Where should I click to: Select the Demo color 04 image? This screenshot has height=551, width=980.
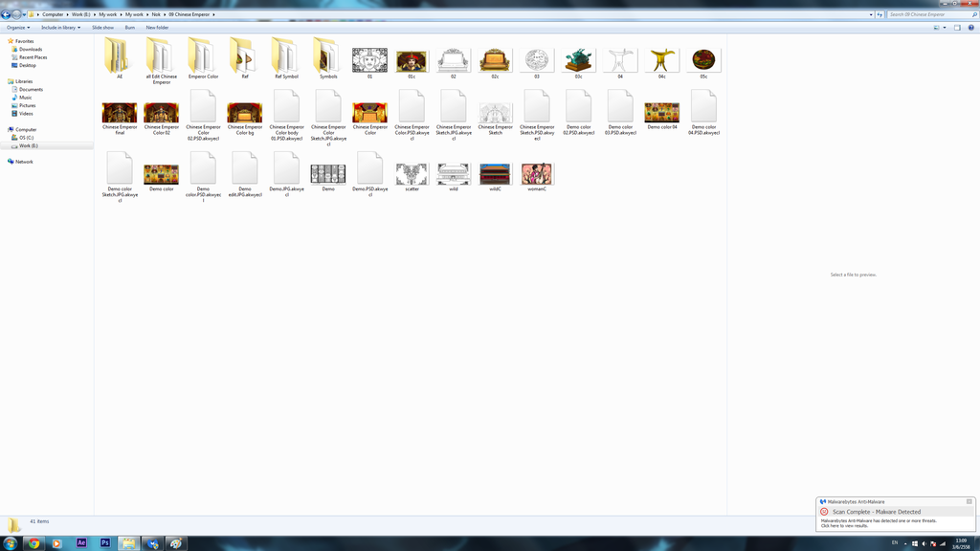[662, 115]
